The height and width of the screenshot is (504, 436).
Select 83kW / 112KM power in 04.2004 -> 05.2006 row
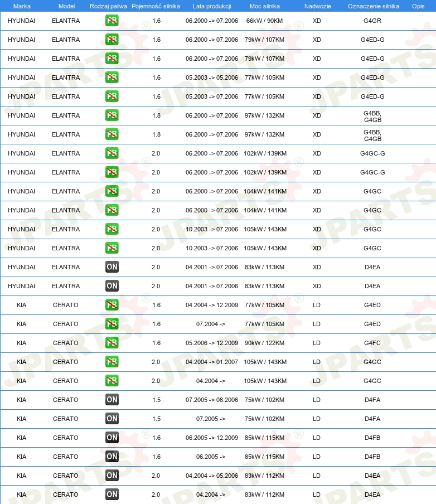point(264,476)
